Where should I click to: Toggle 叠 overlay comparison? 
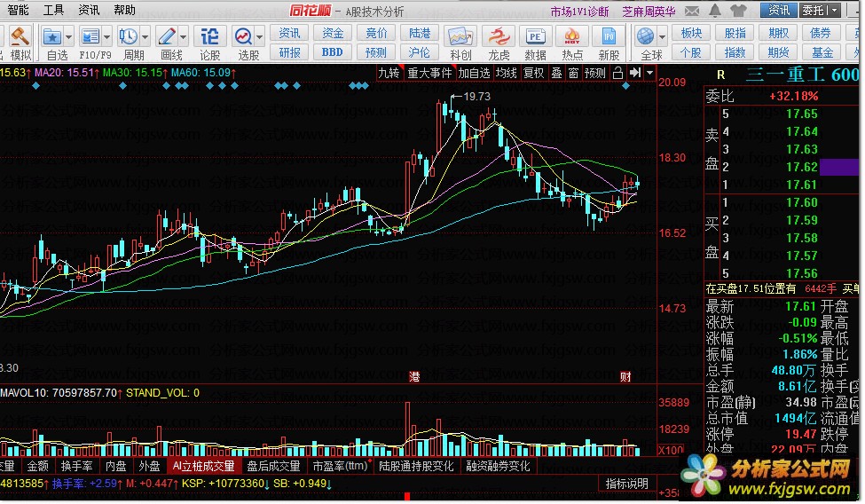point(556,73)
